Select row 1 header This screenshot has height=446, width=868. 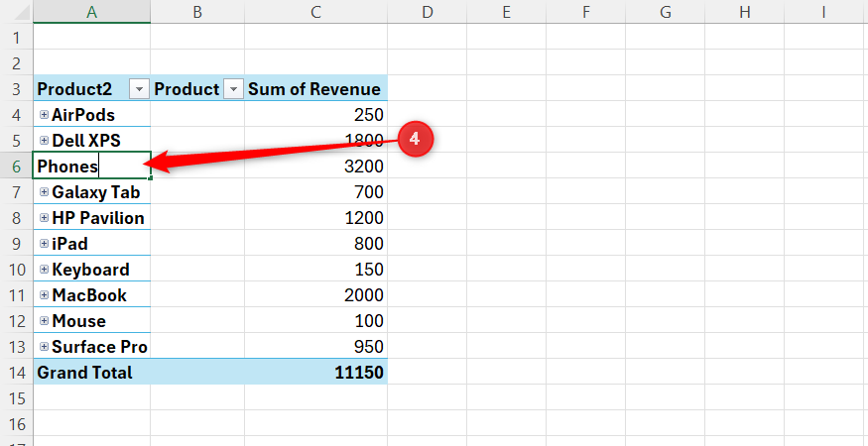[x=16, y=38]
